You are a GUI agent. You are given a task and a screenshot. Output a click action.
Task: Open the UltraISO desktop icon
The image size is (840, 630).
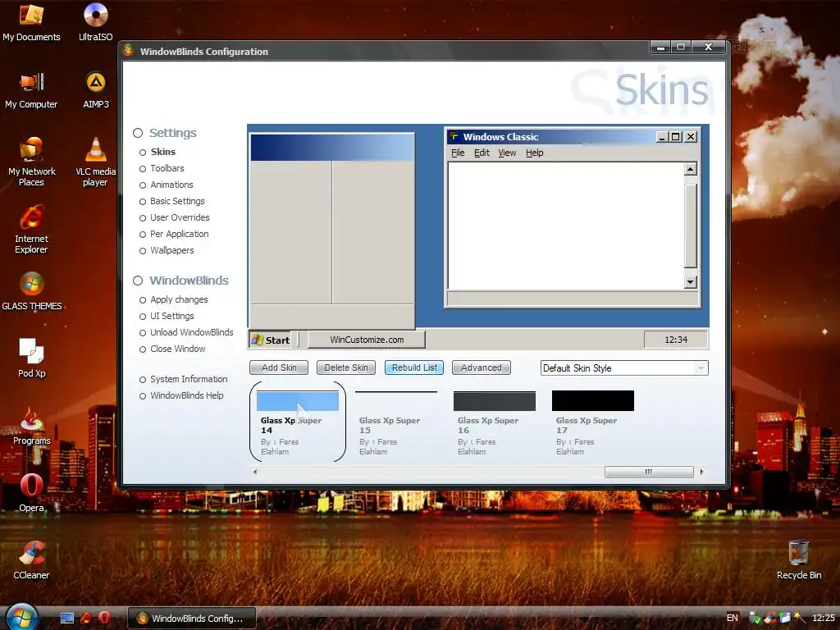(x=96, y=22)
